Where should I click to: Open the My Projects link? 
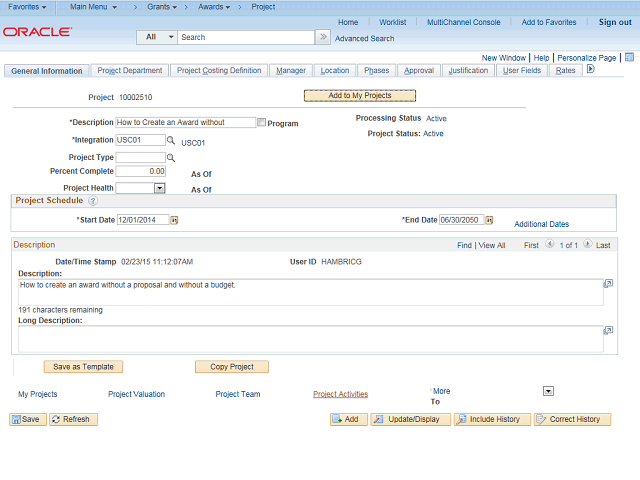pos(38,394)
